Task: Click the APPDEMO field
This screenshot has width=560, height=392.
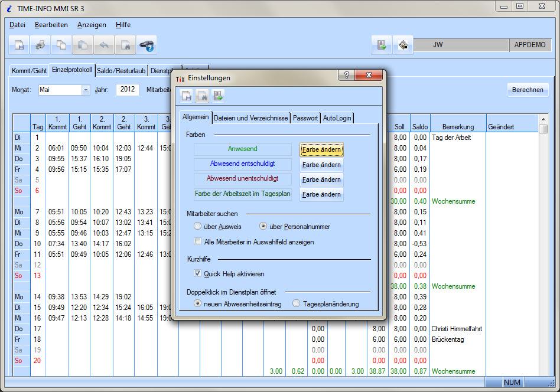Action: click(530, 45)
